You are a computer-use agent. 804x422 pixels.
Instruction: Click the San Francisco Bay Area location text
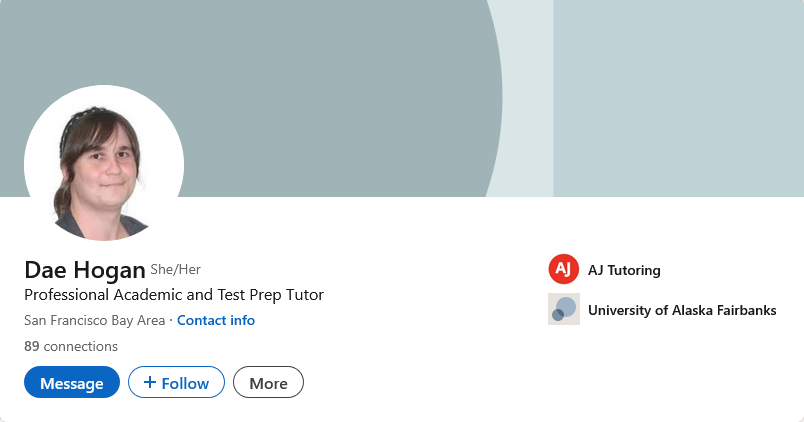[x=94, y=321]
